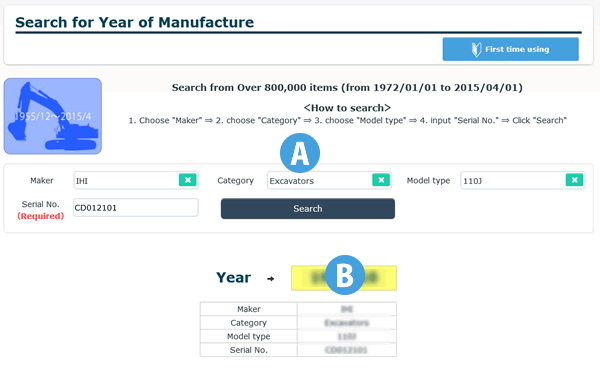Click the Model type label left of 110J
This screenshot has height=378, width=600.
pos(428,181)
